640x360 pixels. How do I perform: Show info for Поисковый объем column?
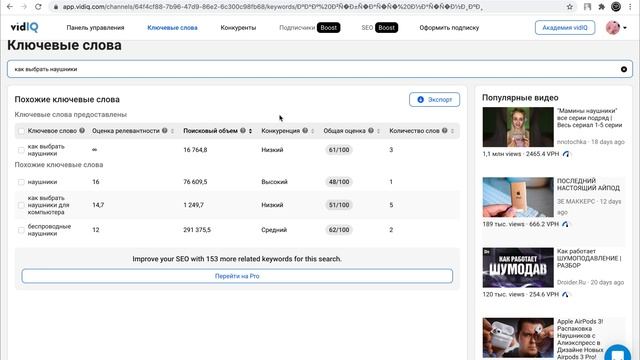[243, 131]
